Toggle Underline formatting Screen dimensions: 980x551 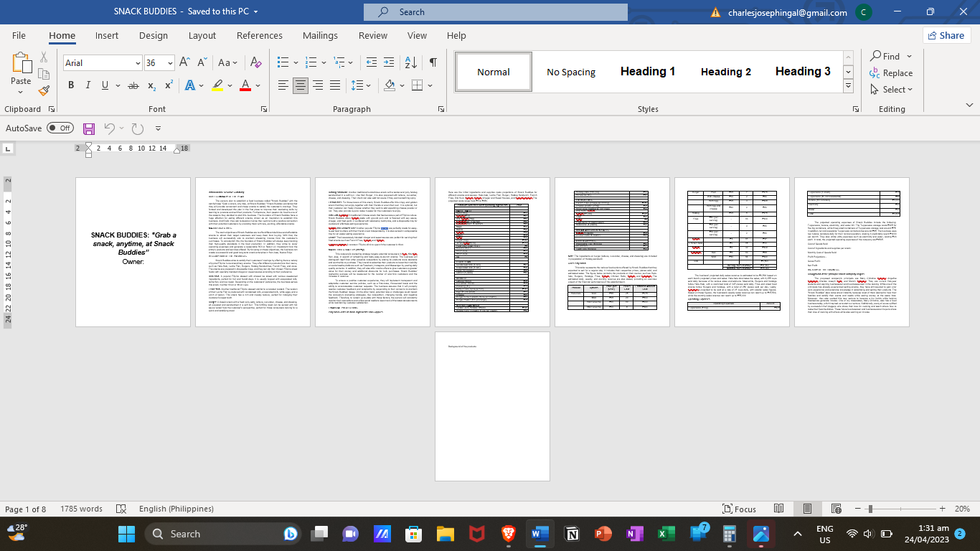click(x=105, y=85)
